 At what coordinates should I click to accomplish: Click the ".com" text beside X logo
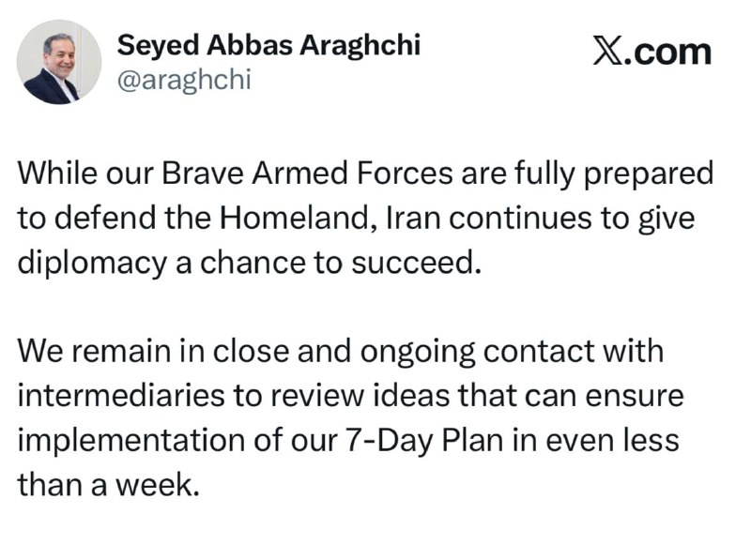click(x=667, y=53)
